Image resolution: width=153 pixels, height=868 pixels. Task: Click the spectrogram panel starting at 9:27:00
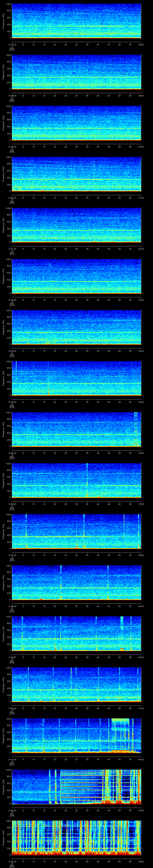tap(76, 21)
